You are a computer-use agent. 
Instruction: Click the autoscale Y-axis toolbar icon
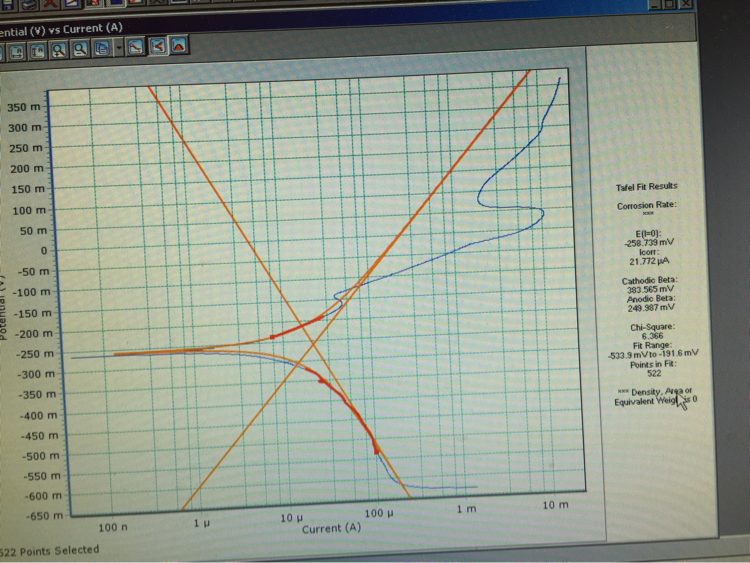click(x=37, y=51)
